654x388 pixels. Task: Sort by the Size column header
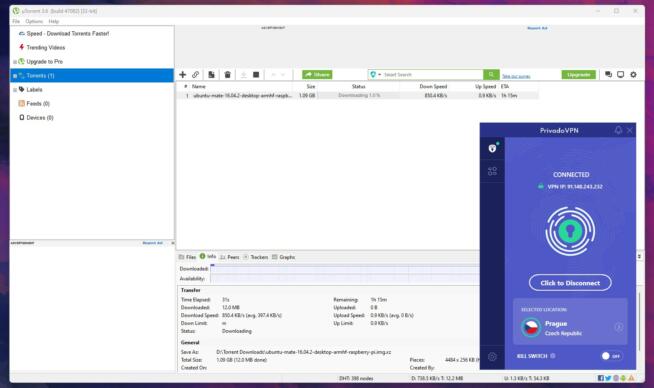(x=311, y=86)
